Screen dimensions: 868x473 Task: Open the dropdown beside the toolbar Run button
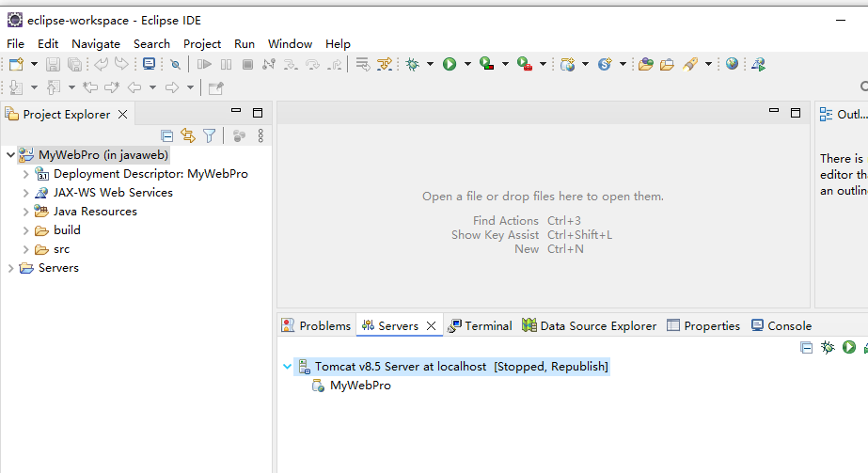[467, 64]
